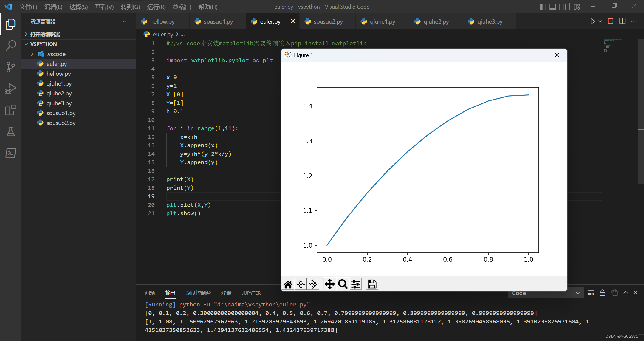Open the Search view in activity bar
Screen dimensions: 644x341
coord(11,46)
